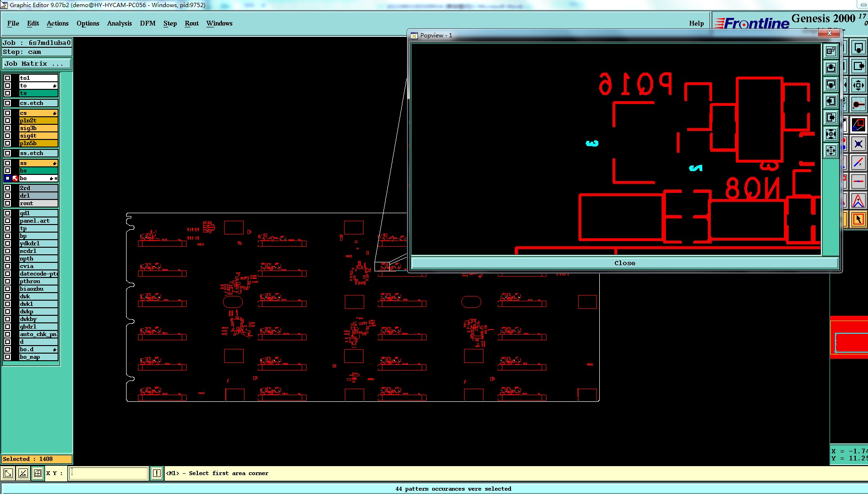The width and height of the screenshot is (868, 494).
Task: Open the File menu
Action: point(13,23)
